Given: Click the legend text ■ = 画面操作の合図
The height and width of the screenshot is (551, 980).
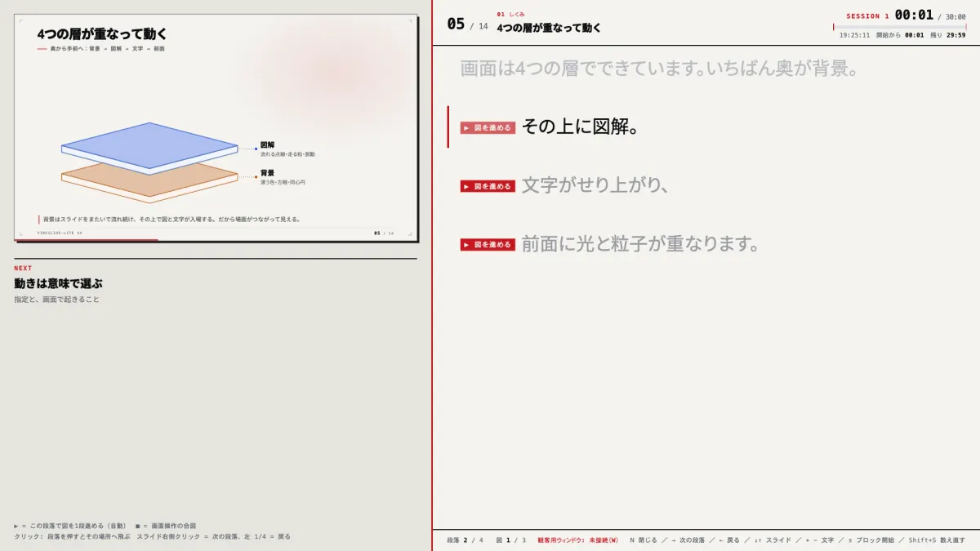Looking at the screenshot, I should pyautogui.click(x=166, y=526).
